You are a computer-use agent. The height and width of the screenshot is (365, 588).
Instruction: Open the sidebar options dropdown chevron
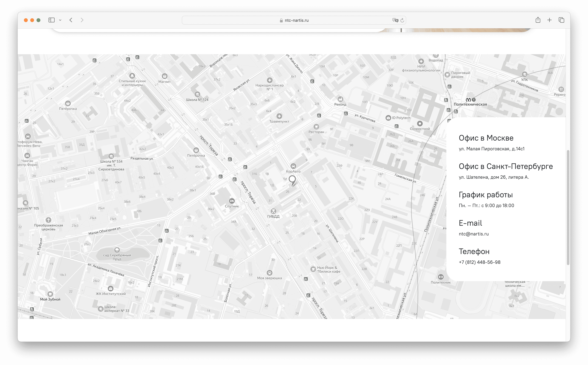pyautogui.click(x=60, y=20)
